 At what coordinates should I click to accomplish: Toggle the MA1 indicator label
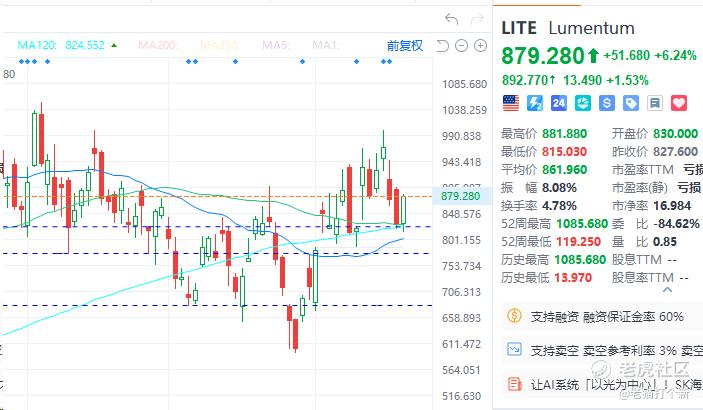point(326,45)
